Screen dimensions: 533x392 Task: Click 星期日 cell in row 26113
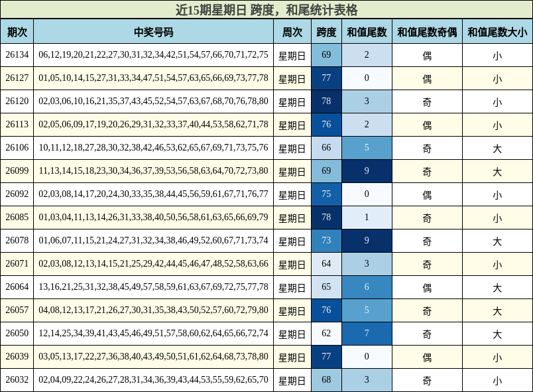[292, 125]
